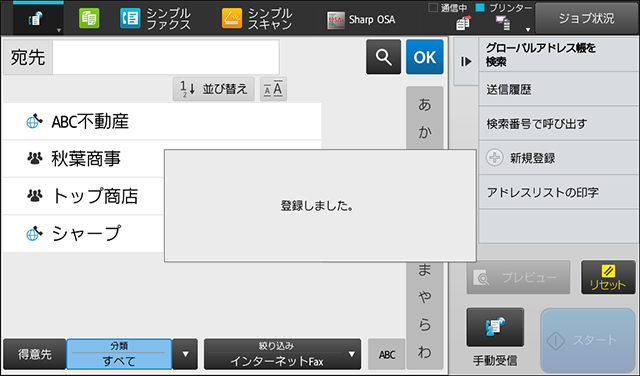
Task: Tap the manual receive (手動受信) icon
Action: tap(495, 327)
